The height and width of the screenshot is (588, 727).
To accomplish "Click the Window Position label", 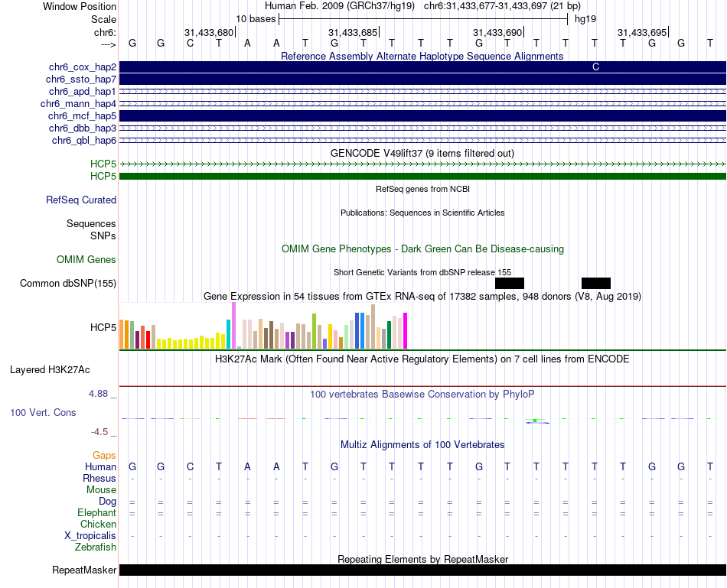I will (x=80, y=6).
